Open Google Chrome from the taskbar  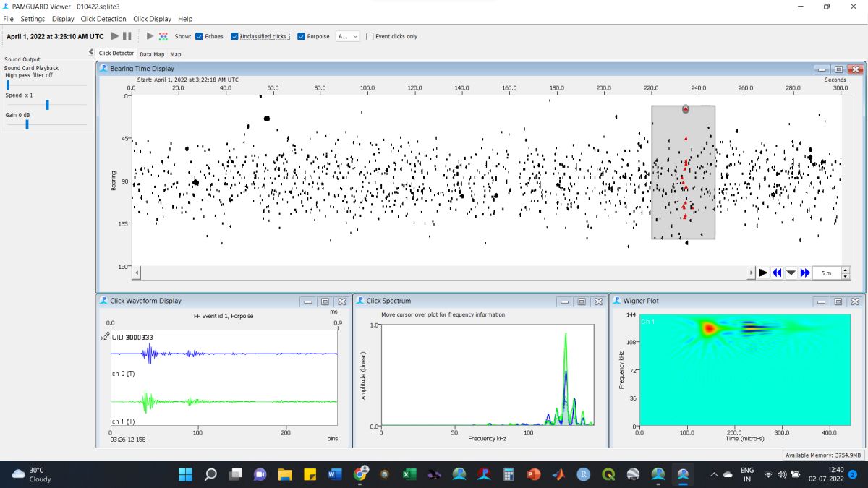click(359, 474)
